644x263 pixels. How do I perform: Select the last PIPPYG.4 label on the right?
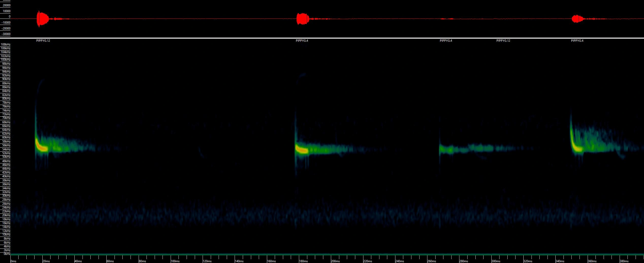pyautogui.click(x=577, y=41)
